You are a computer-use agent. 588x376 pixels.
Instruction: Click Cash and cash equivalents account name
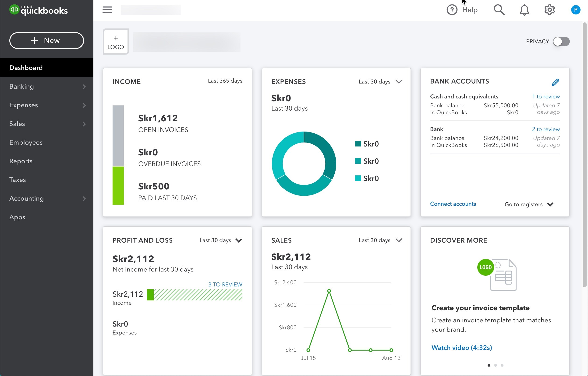click(464, 96)
